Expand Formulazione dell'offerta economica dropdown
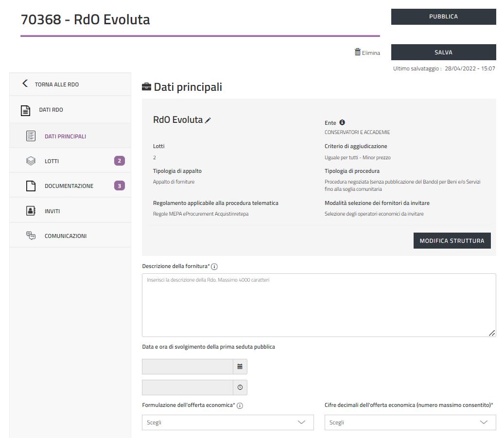Screen dimensions: 504x438 [227, 422]
